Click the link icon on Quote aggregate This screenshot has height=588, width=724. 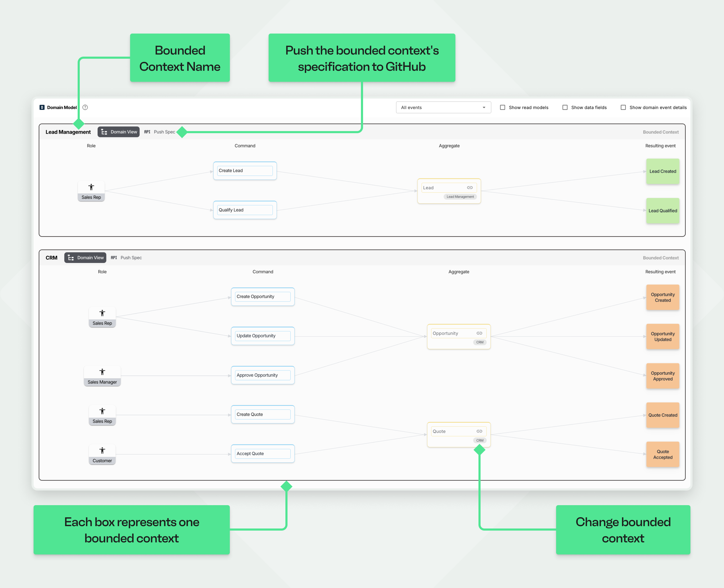pyautogui.click(x=479, y=431)
